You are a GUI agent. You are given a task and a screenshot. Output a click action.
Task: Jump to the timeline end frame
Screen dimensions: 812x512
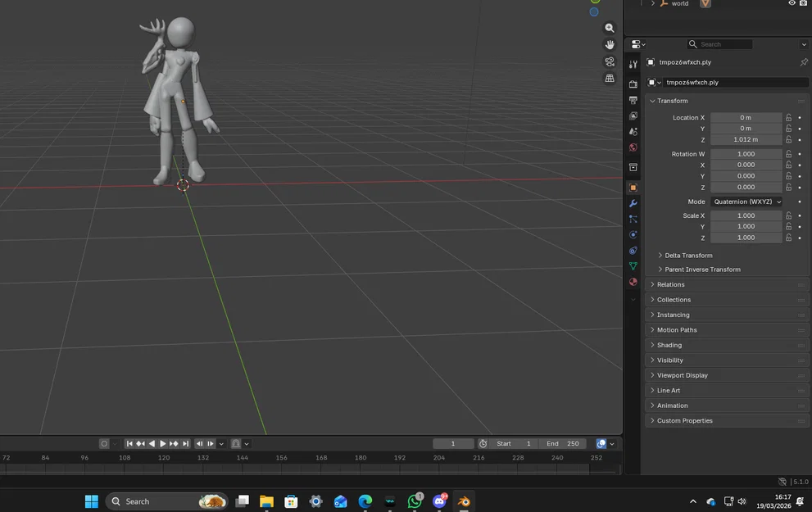pos(186,444)
